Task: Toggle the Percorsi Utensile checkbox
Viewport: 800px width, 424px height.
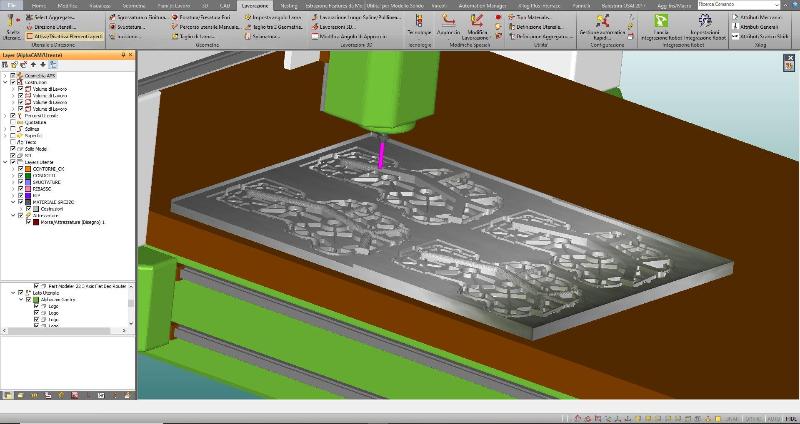Action: 13,116
